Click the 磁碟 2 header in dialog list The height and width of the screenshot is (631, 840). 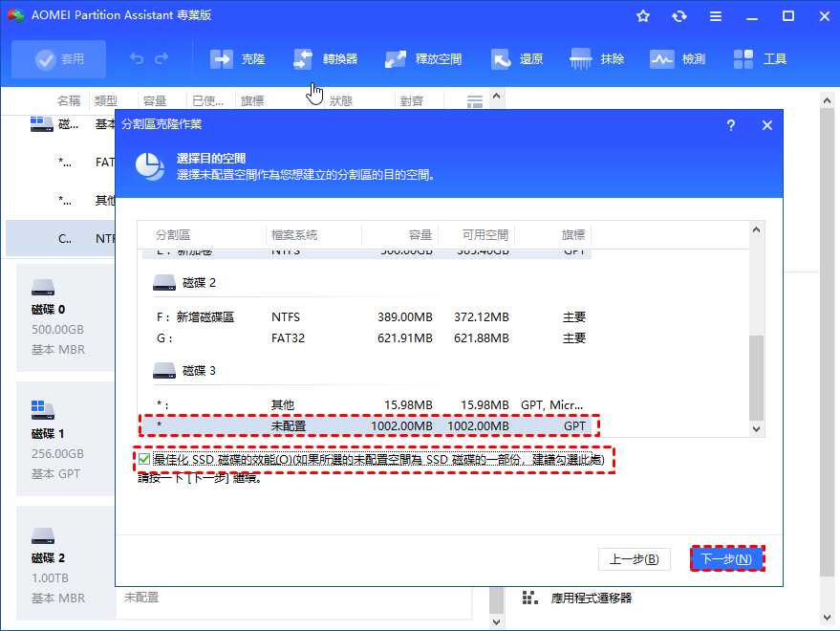pyautogui.click(x=185, y=283)
